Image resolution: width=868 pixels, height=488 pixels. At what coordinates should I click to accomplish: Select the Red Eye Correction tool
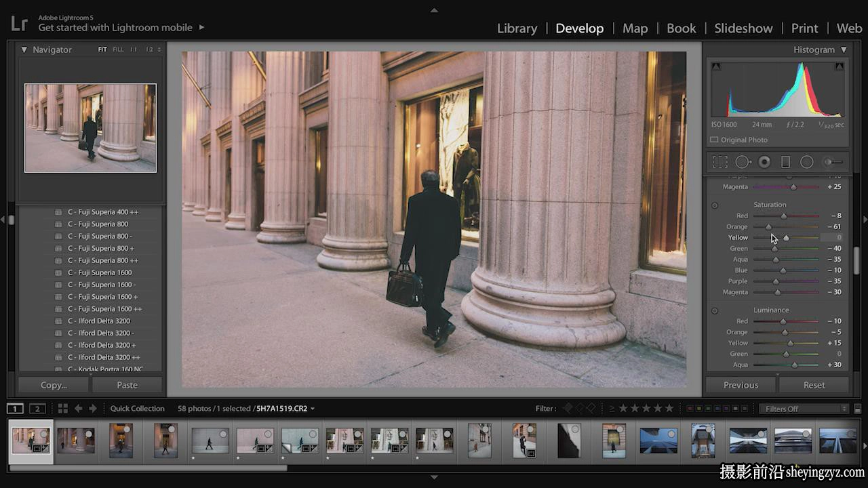[764, 162]
